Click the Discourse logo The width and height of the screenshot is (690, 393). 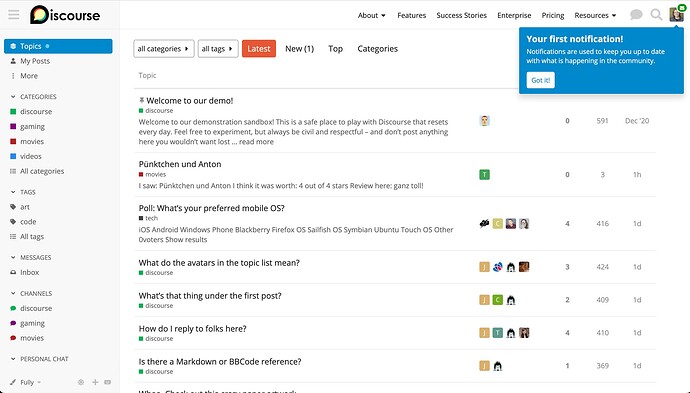65,15
